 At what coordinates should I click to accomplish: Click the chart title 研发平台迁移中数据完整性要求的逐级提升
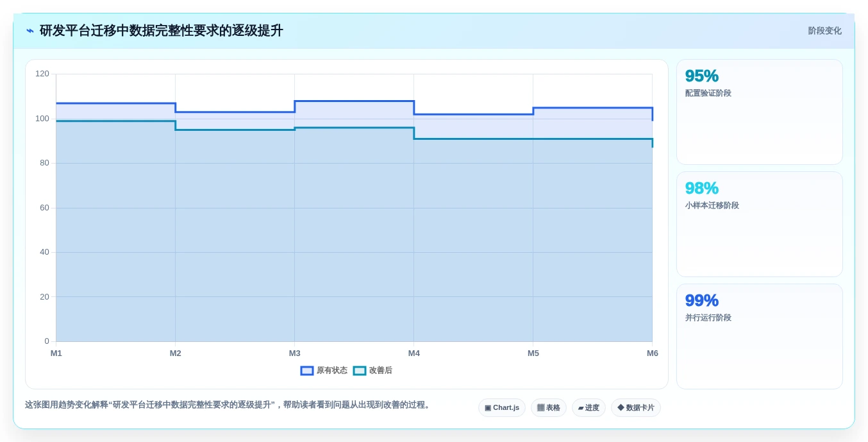pyautogui.click(x=162, y=31)
